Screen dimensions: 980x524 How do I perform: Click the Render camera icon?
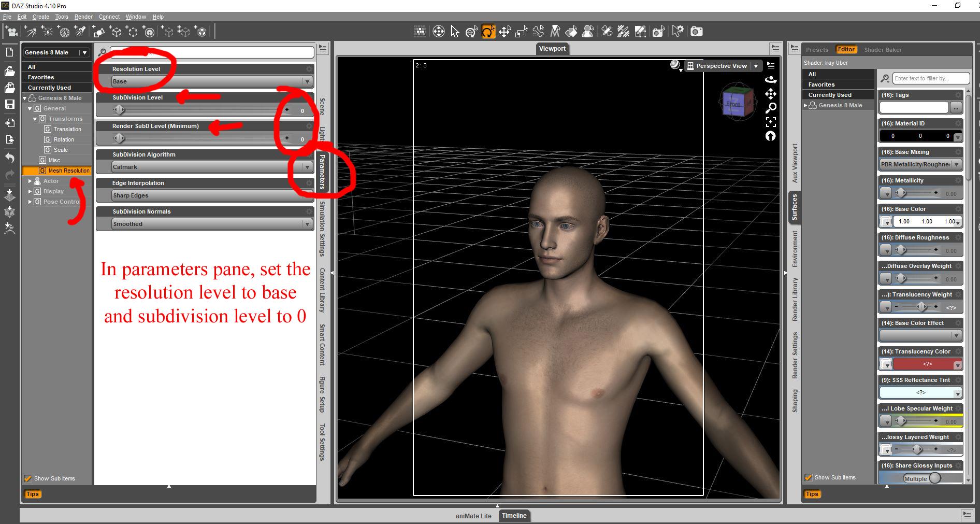pos(697,32)
